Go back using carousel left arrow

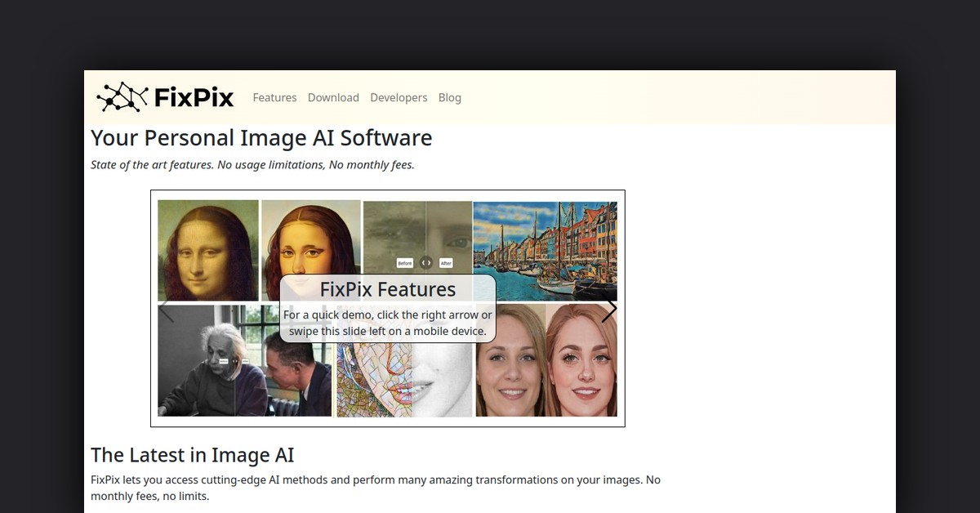(x=167, y=309)
